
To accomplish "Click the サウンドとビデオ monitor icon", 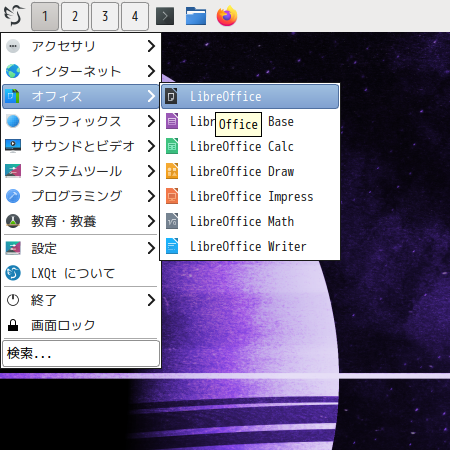I will pyautogui.click(x=13, y=146).
